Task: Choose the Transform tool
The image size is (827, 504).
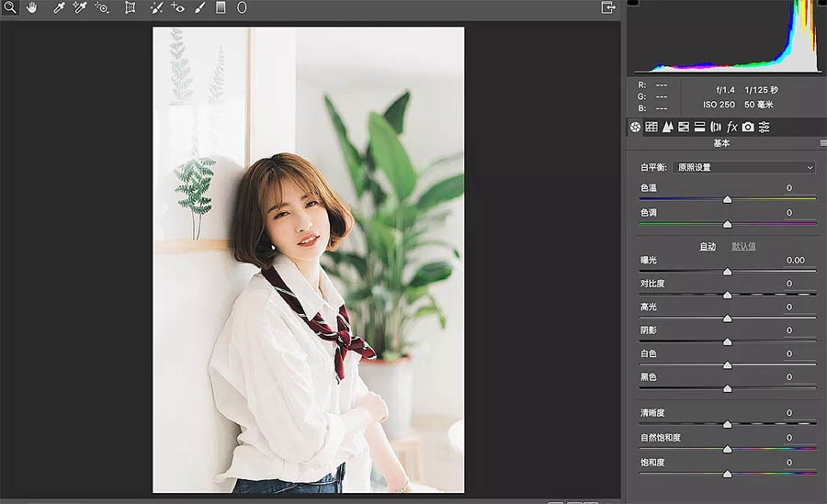Action: point(130,7)
